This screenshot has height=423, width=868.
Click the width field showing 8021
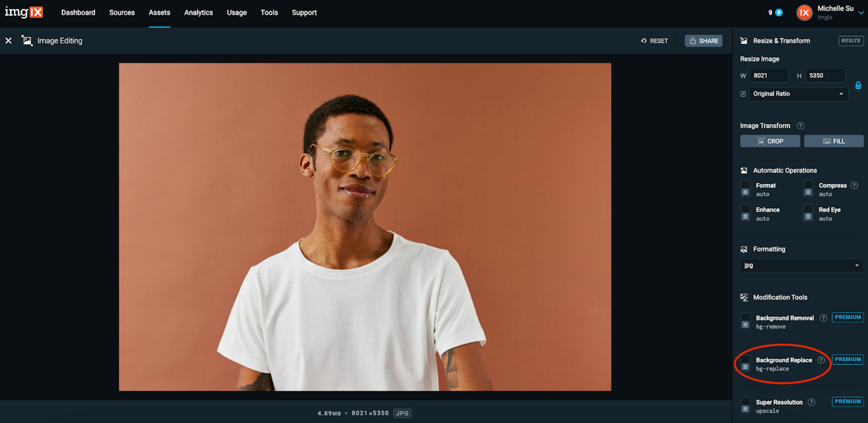coord(769,75)
